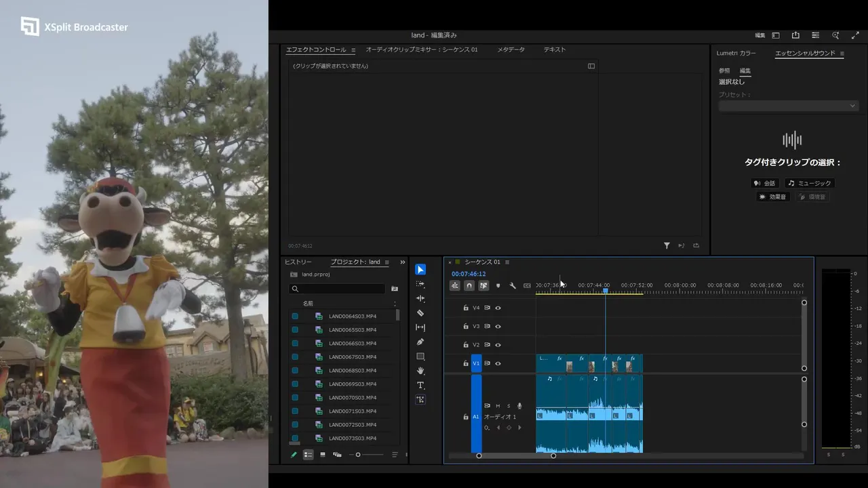
Task: Open timeline display settings wrench
Action: [513, 285]
